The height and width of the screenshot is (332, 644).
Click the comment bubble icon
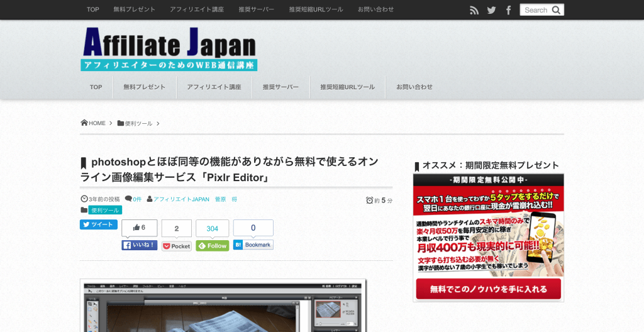tap(128, 199)
